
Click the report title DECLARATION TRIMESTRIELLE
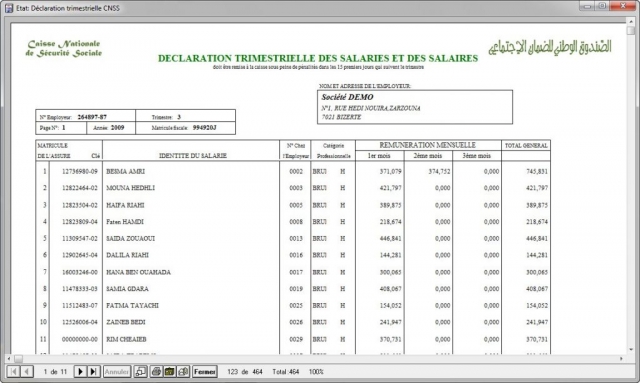[318, 58]
